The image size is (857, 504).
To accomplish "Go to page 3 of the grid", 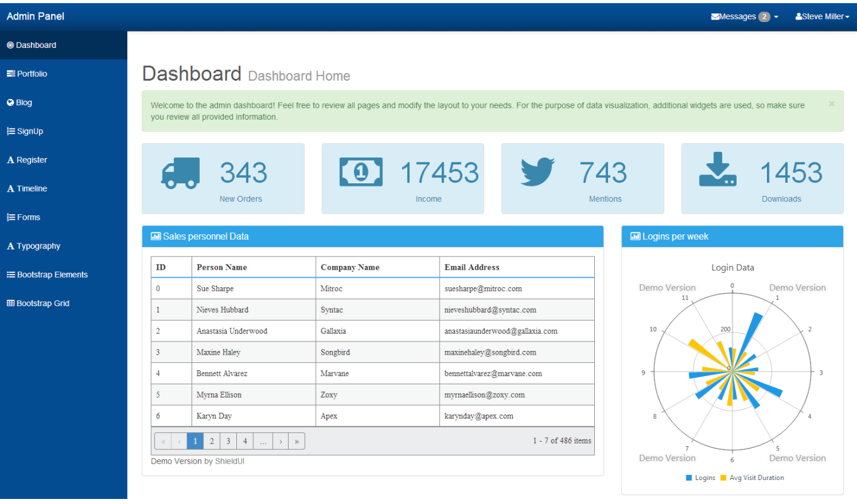I will [229, 441].
